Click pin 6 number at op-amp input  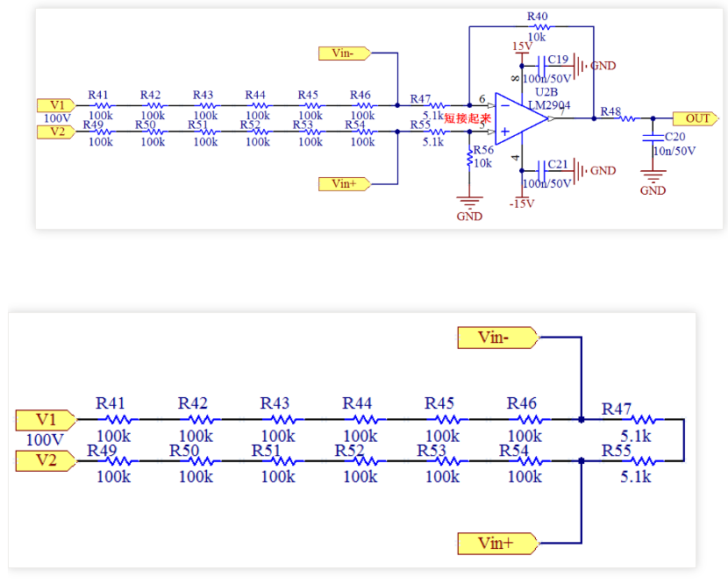482,99
